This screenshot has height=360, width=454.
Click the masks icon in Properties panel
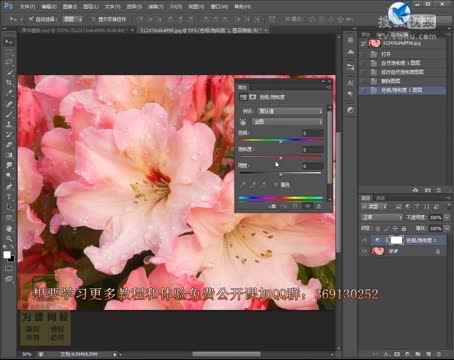253,97
